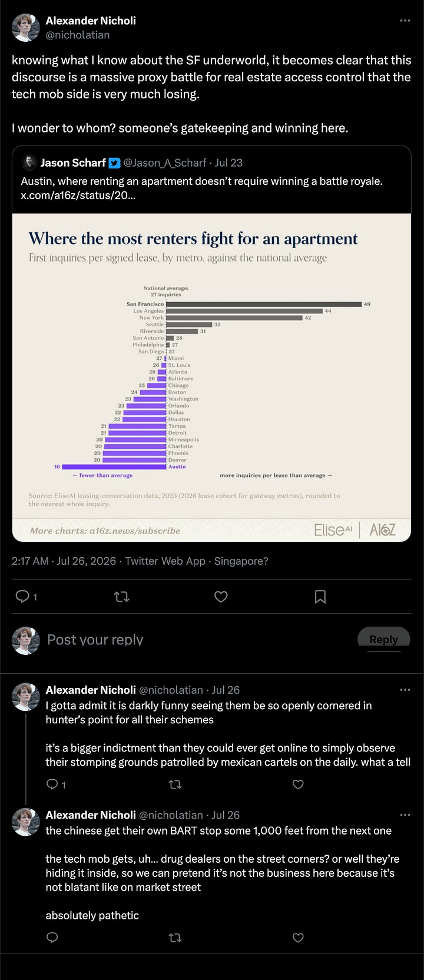The width and height of the screenshot is (424, 980).
Task: Click the 2:17 AM · Jul 26, 2026 timestamp
Action: 64,561
